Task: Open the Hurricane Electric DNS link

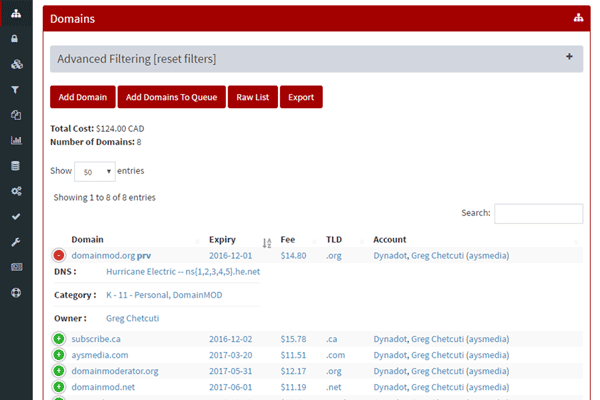Action: click(x=183, y=272)
